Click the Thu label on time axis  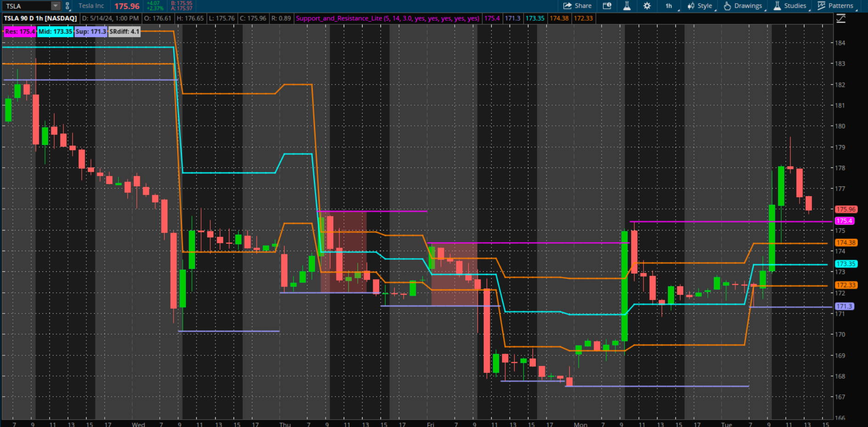point(285,424)
